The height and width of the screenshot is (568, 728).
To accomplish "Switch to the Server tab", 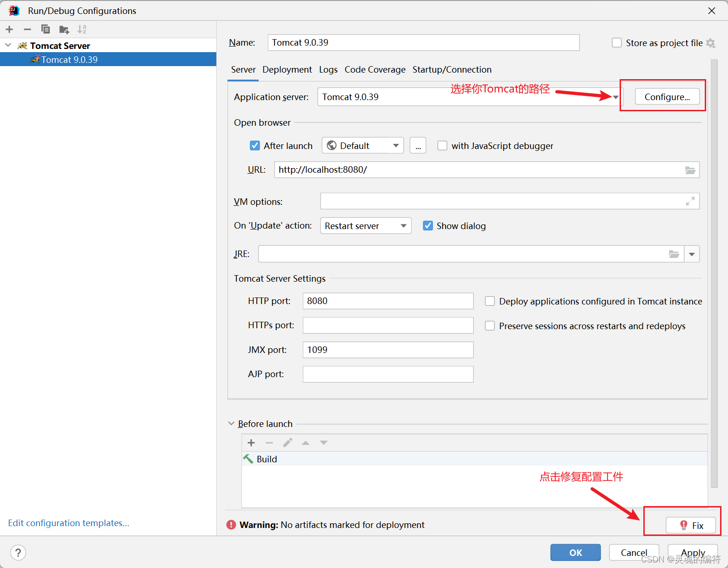I will (243, 69).
